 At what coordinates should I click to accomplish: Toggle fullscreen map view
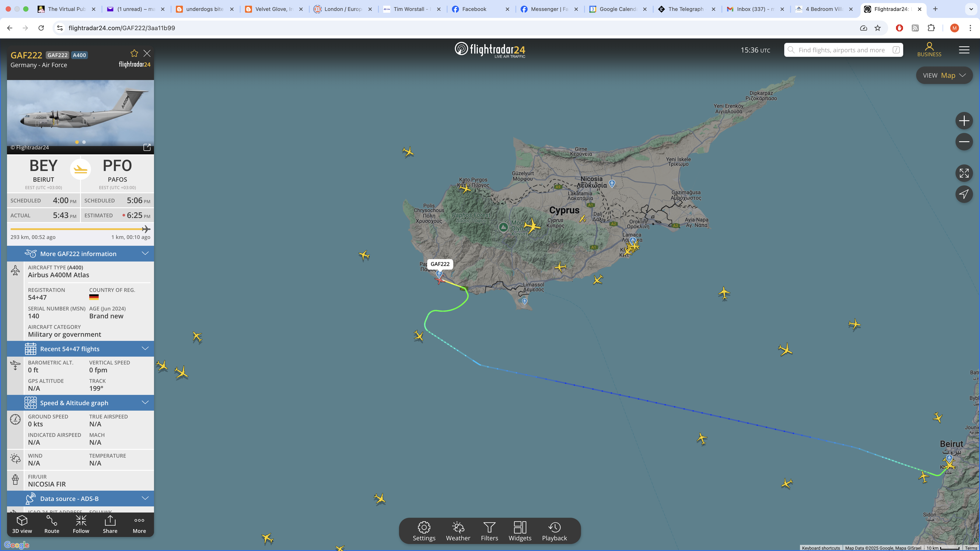click(964, 173)
